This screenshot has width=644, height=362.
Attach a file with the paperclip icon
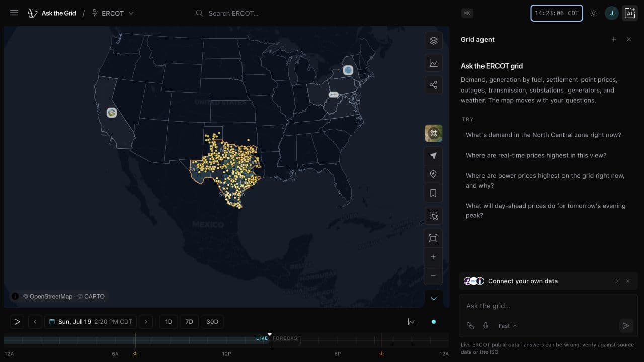470,326
